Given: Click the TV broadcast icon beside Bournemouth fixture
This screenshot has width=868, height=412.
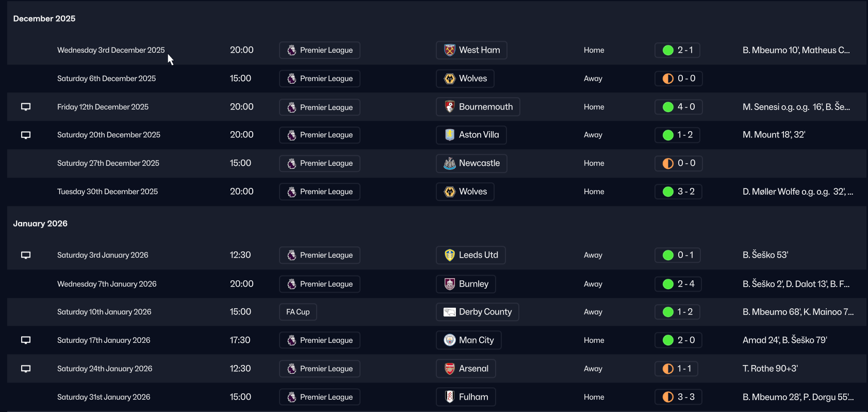Looking at the screenshot, I should (x=26, y=107).
